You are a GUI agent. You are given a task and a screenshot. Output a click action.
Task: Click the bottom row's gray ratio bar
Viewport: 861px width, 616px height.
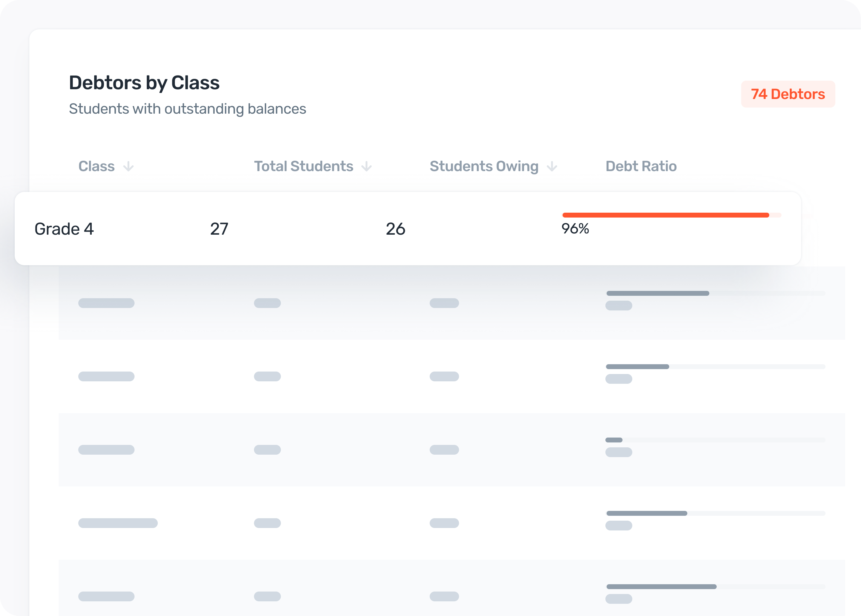661,586
